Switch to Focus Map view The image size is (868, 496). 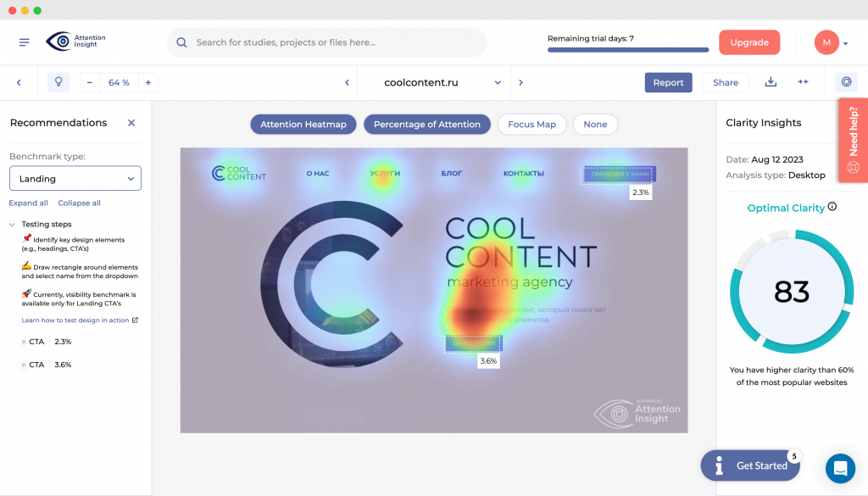tap(532, 124)
